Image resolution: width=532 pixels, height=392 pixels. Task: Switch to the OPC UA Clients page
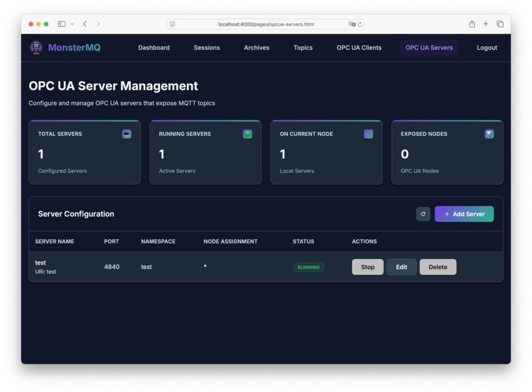coord(359,48)
